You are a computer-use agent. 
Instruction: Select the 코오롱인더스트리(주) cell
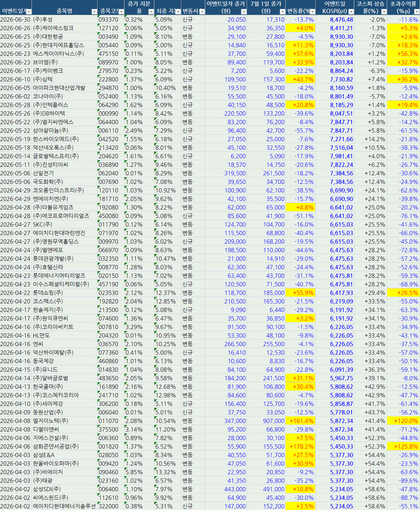click(65, 190)
